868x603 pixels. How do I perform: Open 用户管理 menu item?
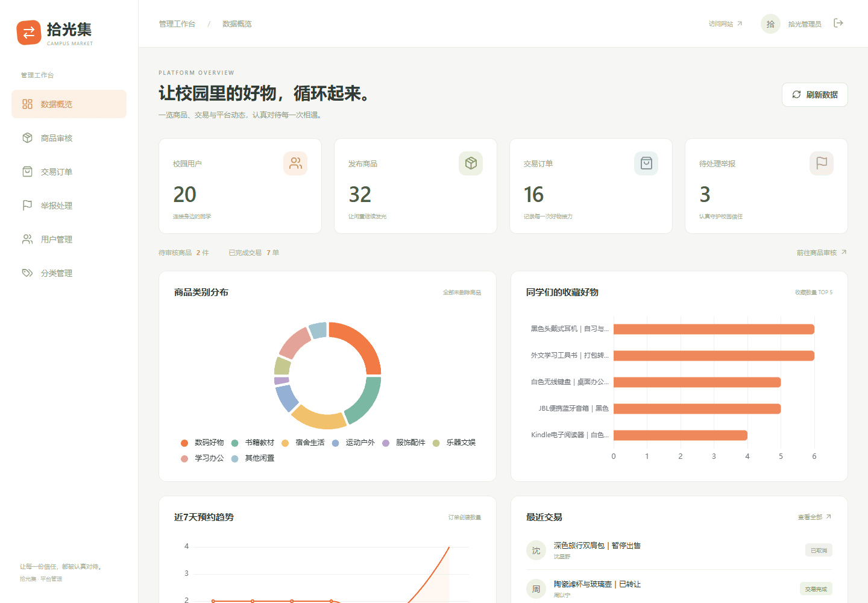69,239
